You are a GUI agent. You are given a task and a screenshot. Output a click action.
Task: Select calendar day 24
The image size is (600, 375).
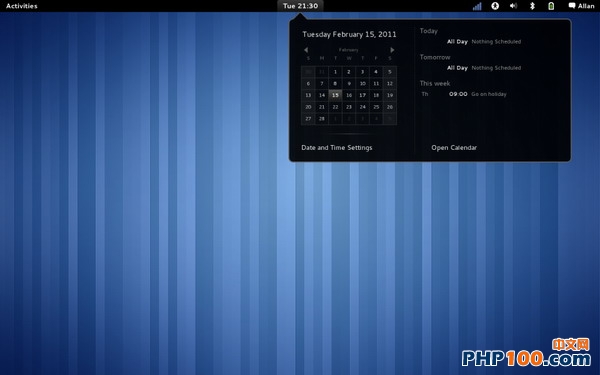(x=362, y=107)
